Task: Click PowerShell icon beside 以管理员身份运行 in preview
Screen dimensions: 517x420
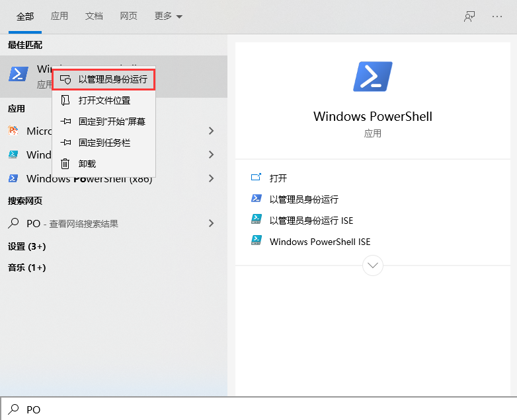Action: [x=257, y=198]
